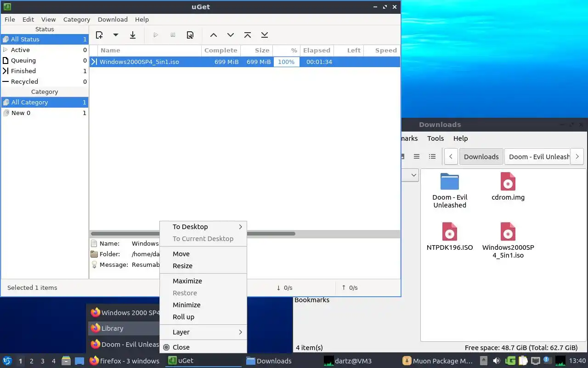The height and width of the screenshot is (368, 588).
Task: Open the Category menu in uGet
Action: click(77, 19)
